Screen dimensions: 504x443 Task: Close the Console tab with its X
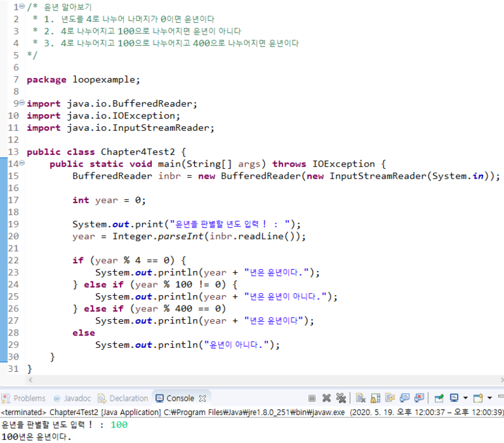(202, 399)
